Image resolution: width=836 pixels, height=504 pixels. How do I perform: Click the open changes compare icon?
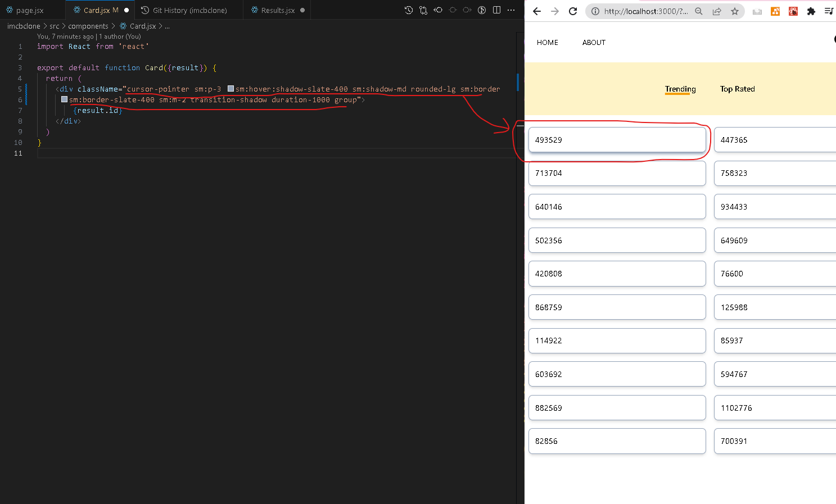[x=423, y=10]
